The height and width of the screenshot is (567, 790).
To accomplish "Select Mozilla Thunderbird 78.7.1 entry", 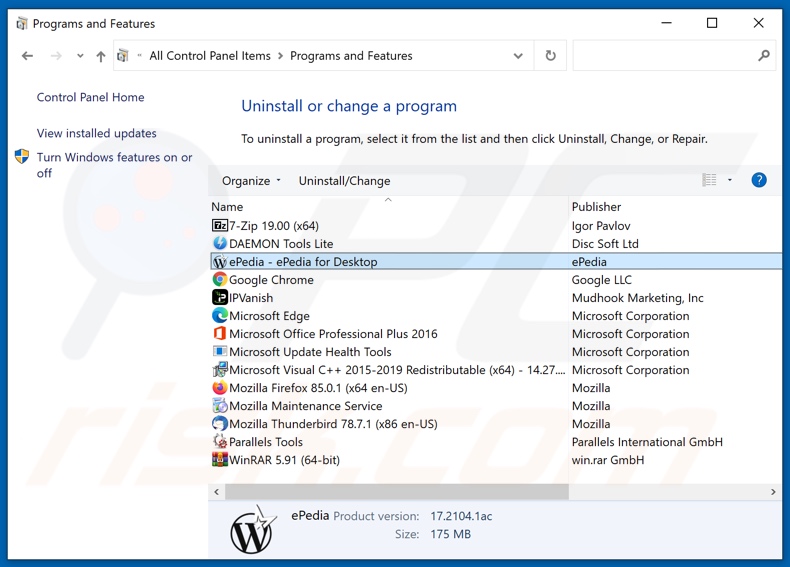I will pyautogui.click(x=333, y=424).
